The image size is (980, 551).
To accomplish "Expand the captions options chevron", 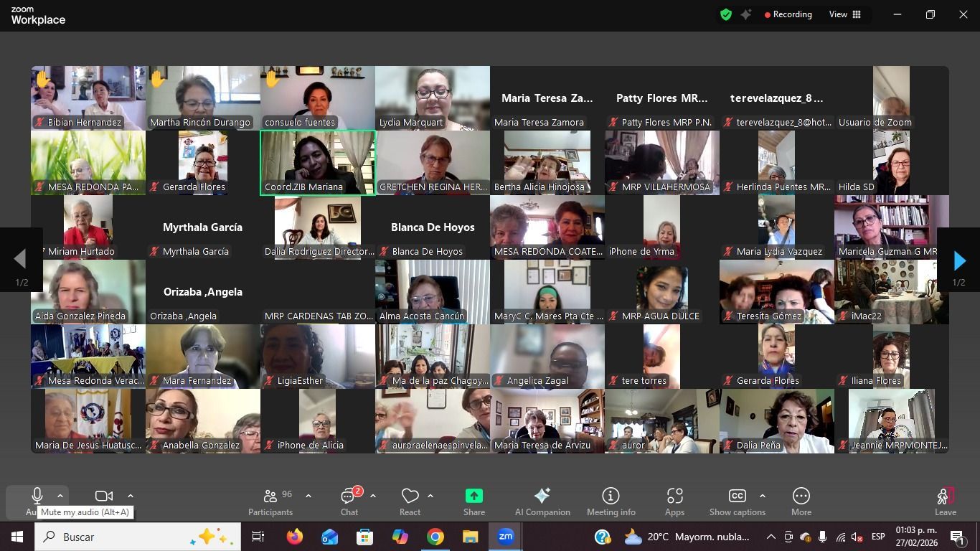I will (x=762, y=496).
